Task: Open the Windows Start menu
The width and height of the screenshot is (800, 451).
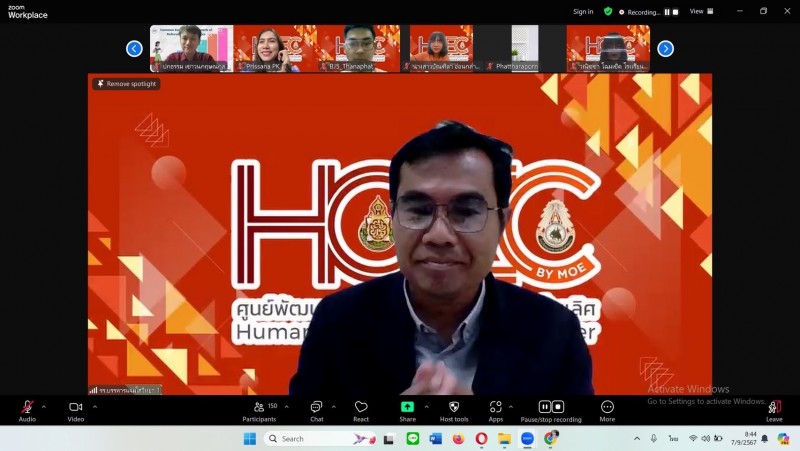Action: [250, 438]
